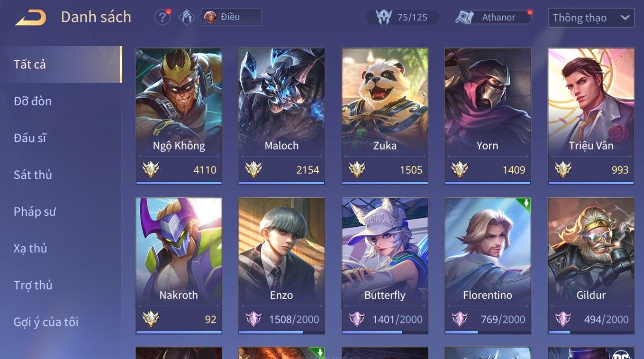Tap Gildur's purple mastery emblem
The image size is (644, 359).
click(563, 319)
